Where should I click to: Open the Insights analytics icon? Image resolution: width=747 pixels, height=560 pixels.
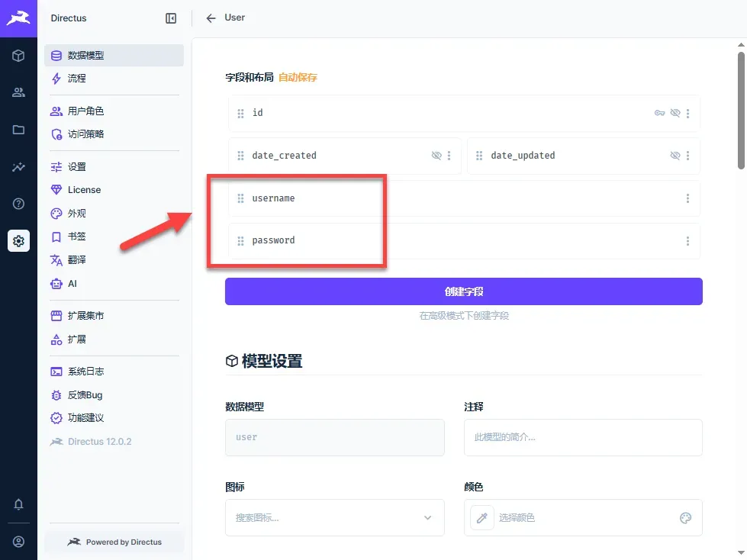click(18, 166)
